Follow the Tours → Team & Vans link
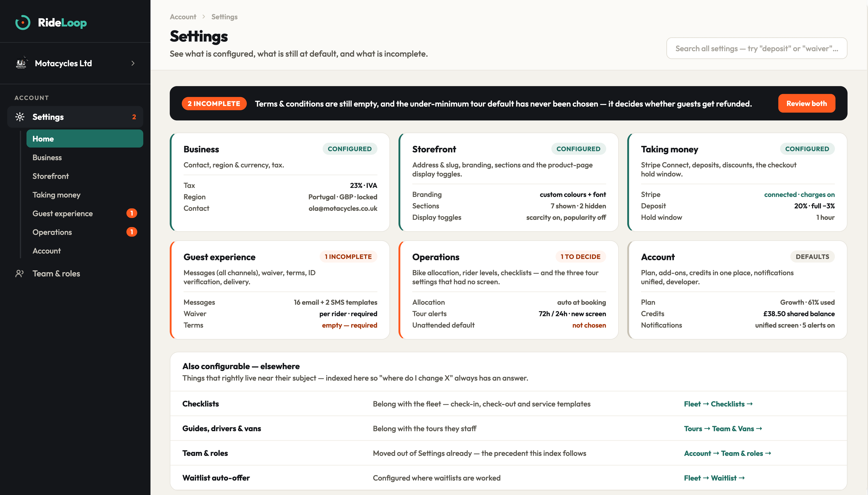The image size is (868, 495). (x=723, y=429)
